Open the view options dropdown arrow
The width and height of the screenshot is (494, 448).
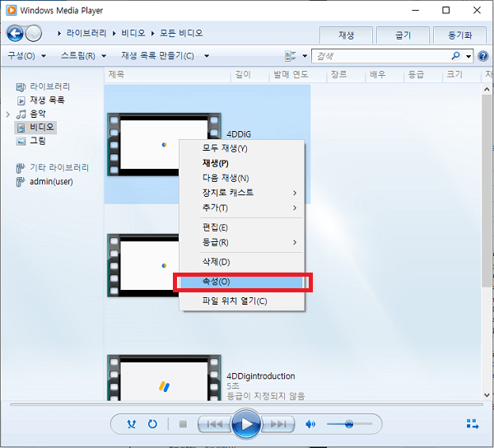(x=305, y=56)
